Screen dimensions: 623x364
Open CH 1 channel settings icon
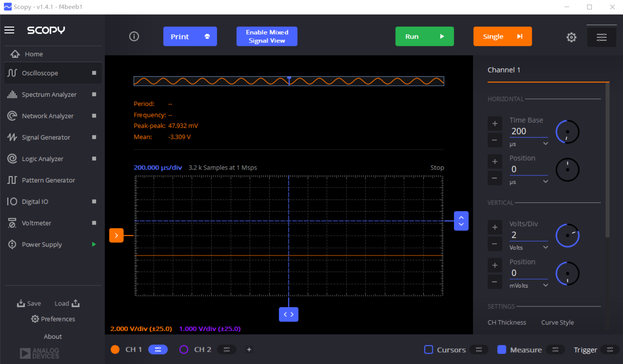[x=158, y=350]
